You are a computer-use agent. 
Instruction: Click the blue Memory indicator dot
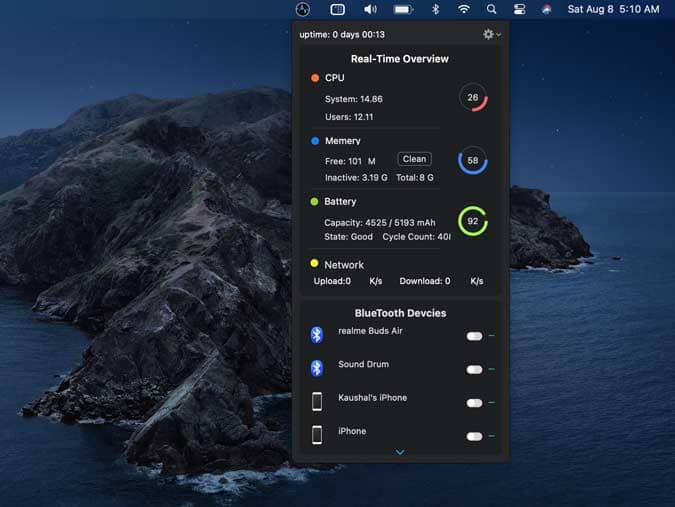(315, 141)
